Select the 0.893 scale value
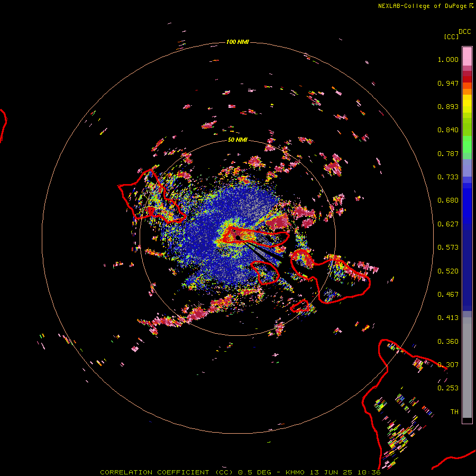The width and height of the screenshot is (476, 476). (x=448, y=106)
